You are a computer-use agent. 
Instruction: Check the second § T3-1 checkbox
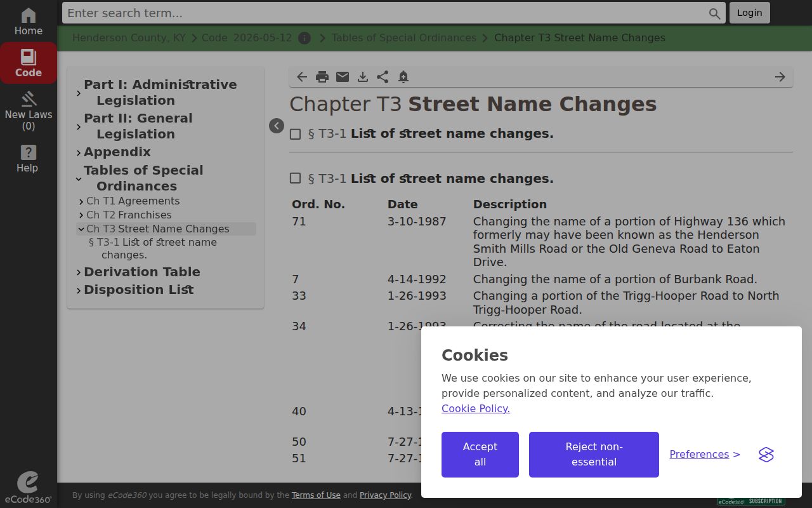(x=295, y=178)
